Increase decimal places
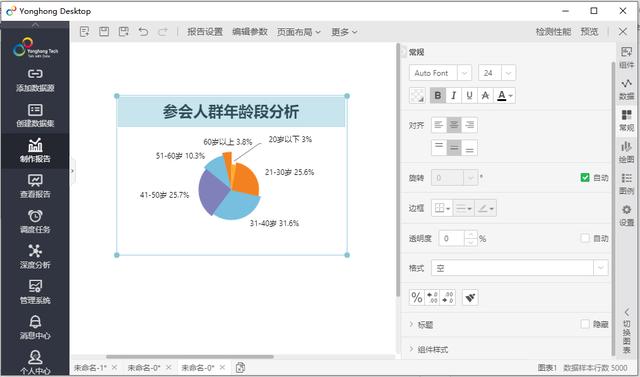640x377 pixels. point(432,297)
